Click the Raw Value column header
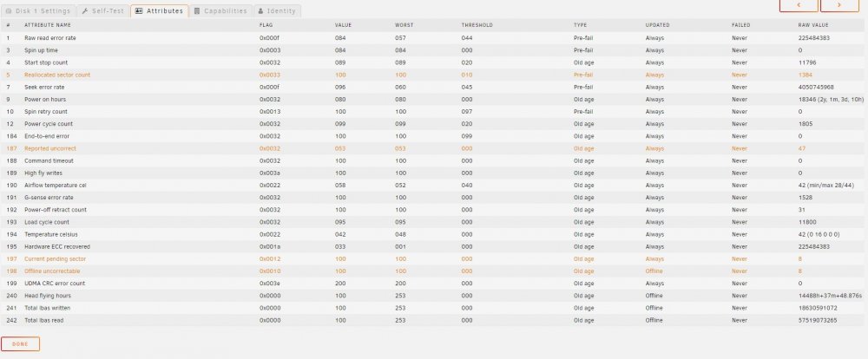 tap(813, 25)
